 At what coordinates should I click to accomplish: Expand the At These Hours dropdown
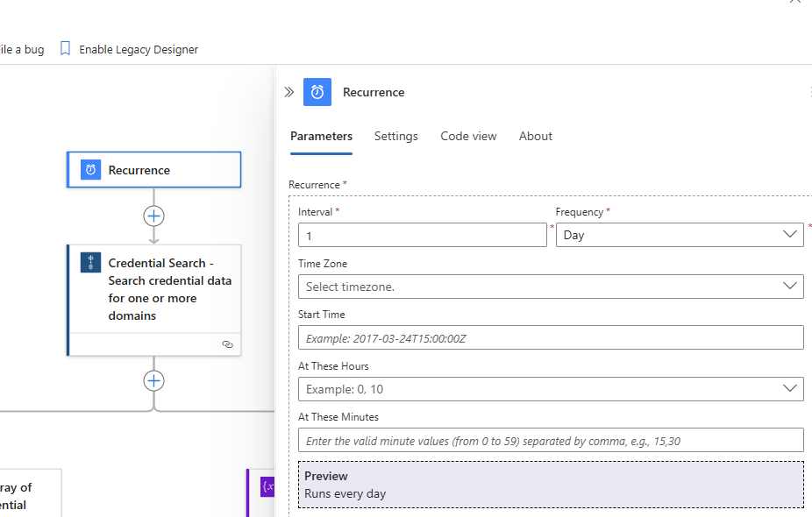point(551,389)
